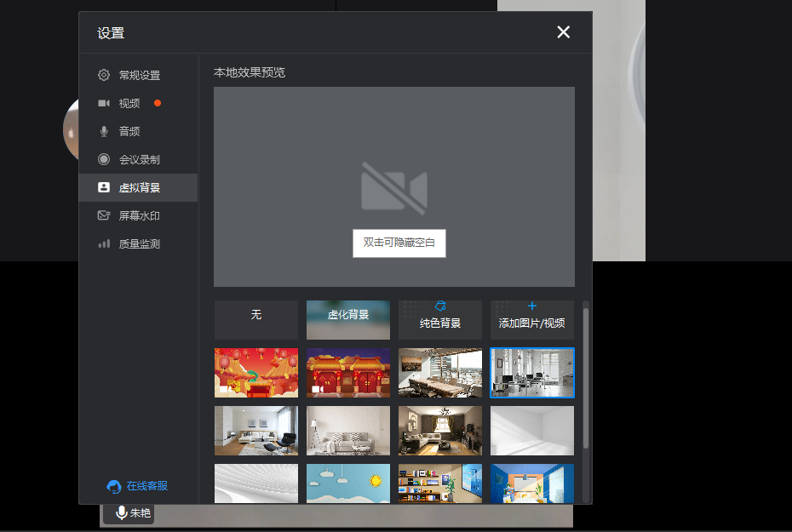Select blue cartoon bedroom background thumbnail
Viewport: 792px width, 532px height.
click(532, 483)
